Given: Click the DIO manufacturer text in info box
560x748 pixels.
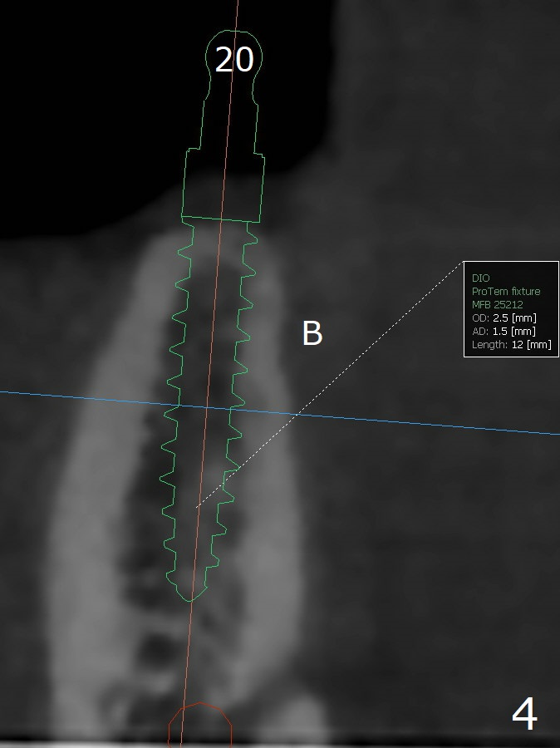Looking at the screenshot, I should tap(481, 278).
